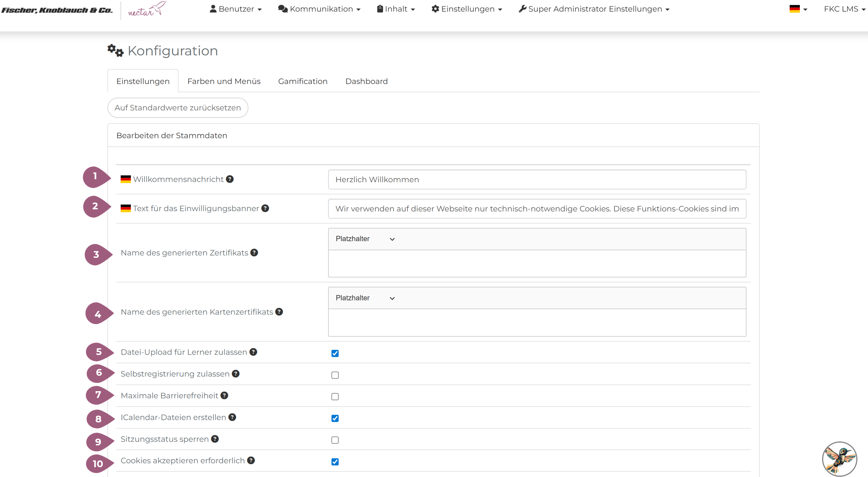Image resolution: width=868 pixels, height=477 pixels.
Task: Open the Super Administrator Einstellungen menu
Action: click(594, 9)
